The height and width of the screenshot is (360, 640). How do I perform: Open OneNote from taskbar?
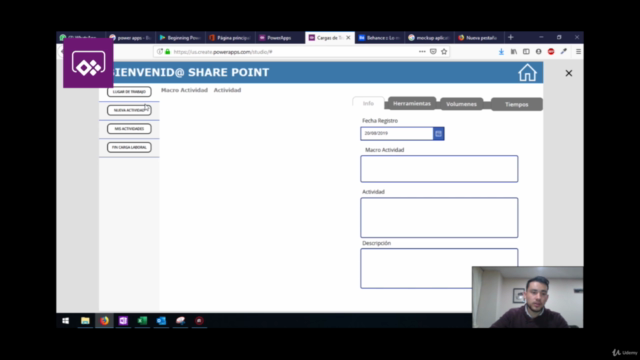tap(123, 321)
